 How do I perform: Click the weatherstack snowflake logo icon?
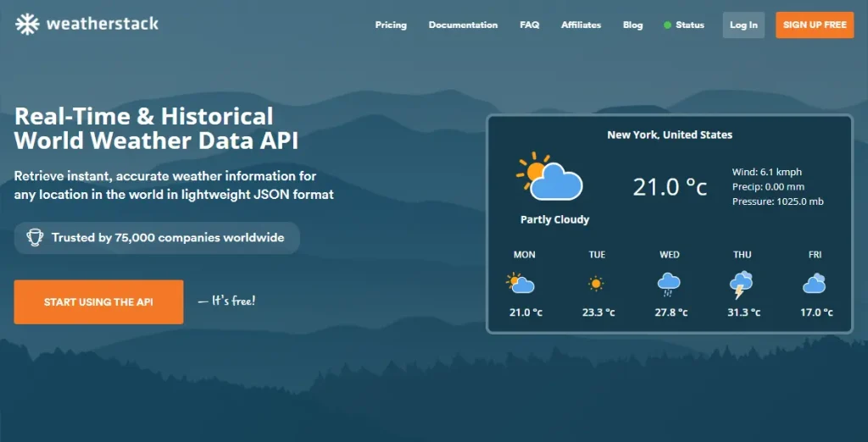[x=27, y=25]
